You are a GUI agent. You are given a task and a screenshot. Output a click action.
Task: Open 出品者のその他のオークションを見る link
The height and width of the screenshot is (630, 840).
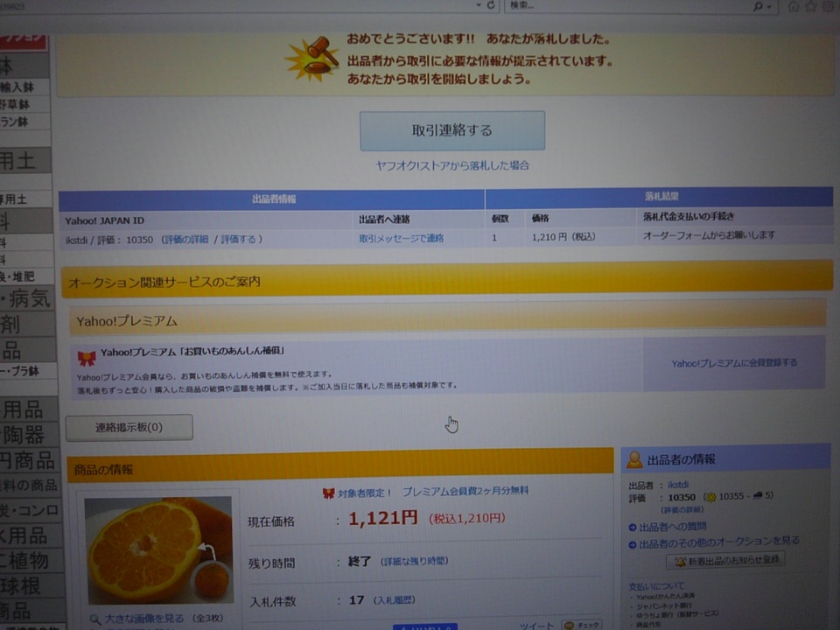point(719,542)
